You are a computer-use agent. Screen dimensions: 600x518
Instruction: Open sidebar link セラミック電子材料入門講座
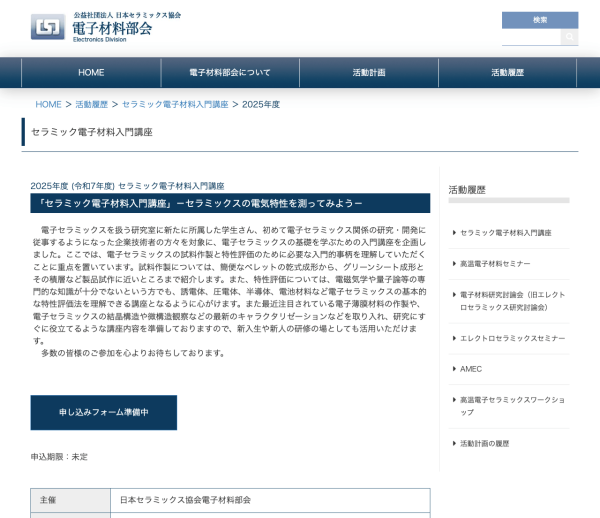(505, 233)
